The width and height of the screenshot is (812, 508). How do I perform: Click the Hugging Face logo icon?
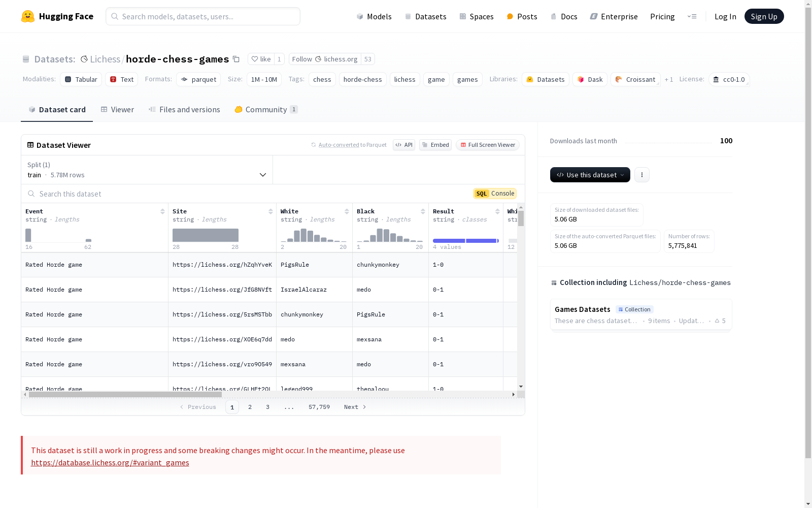tap(28, 16)
